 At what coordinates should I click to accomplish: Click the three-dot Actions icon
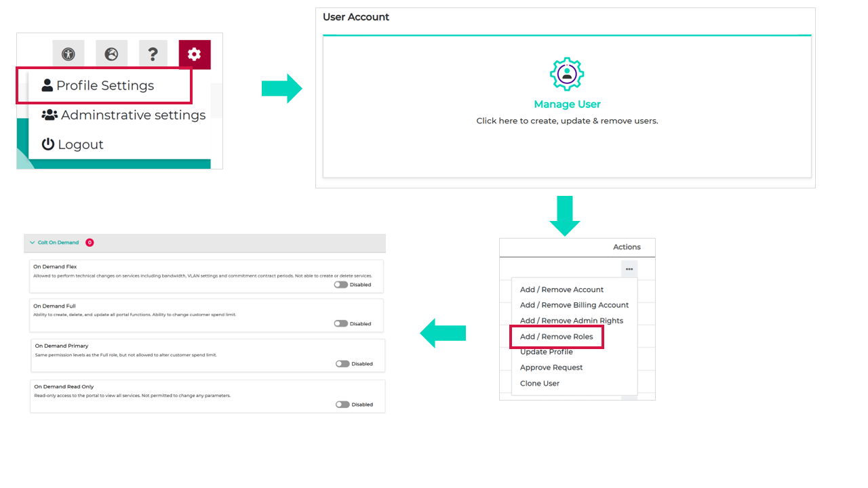pos(629,269)
